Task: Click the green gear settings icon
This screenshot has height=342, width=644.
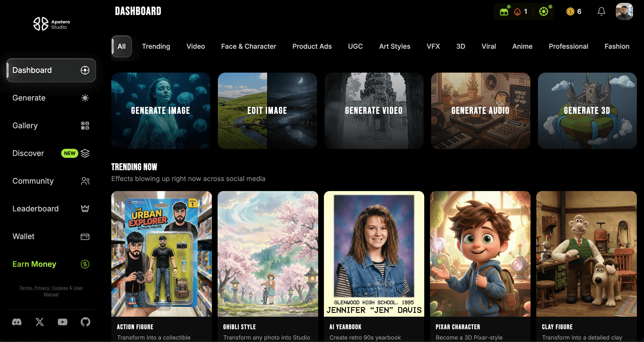Action: (543, 11)
